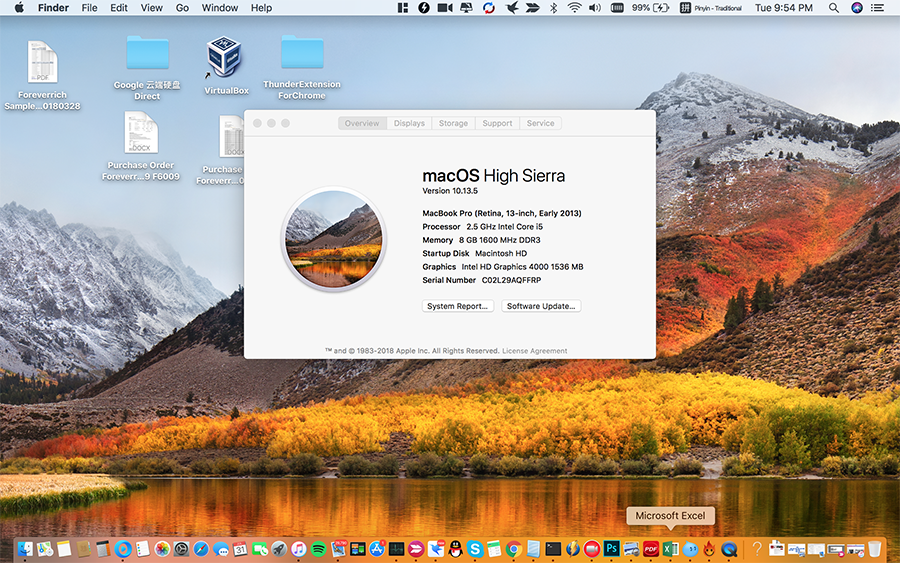
Task: Open the File menu
Action: click(x=90, y=8)
